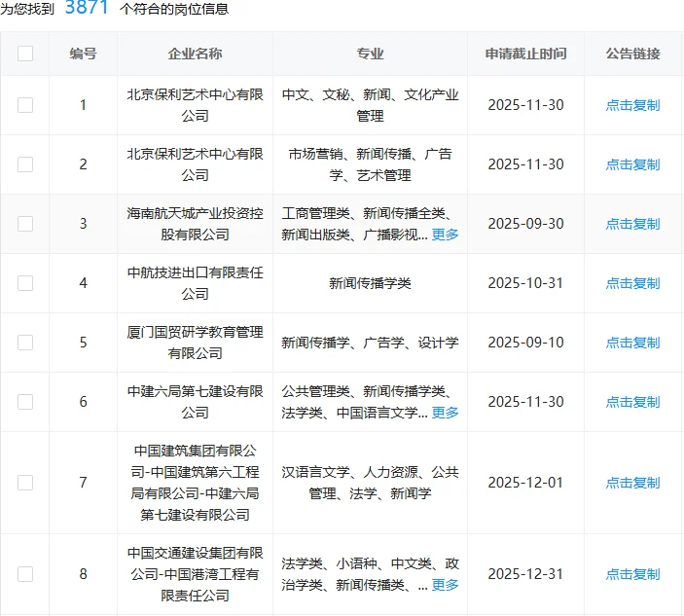This screenshot has height=616, width=684.
Task: Expand 更多 in row 8 major list
Action: [445, 585]
